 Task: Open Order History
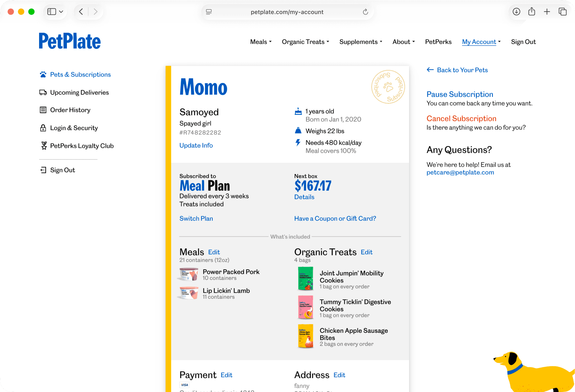pyautogui.click(x=70, y=110)
